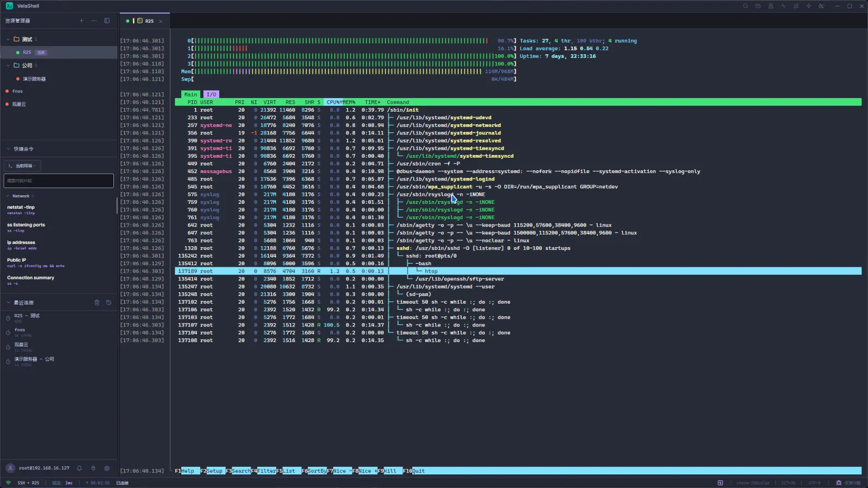
Task: Click the user avatar icon near root@192.168.16.127
Action: coord(10,468)
